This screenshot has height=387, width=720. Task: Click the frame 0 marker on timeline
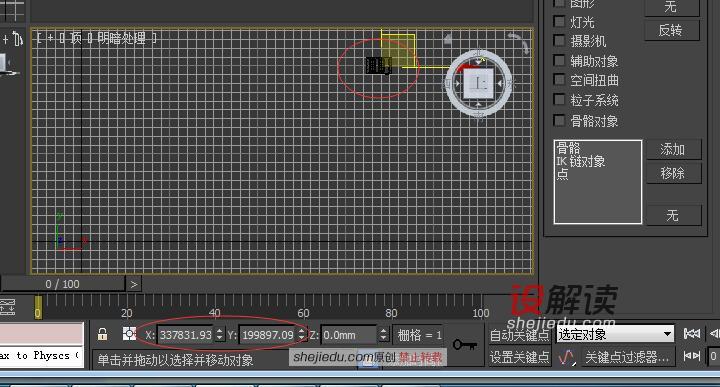(x=38, y=308)
